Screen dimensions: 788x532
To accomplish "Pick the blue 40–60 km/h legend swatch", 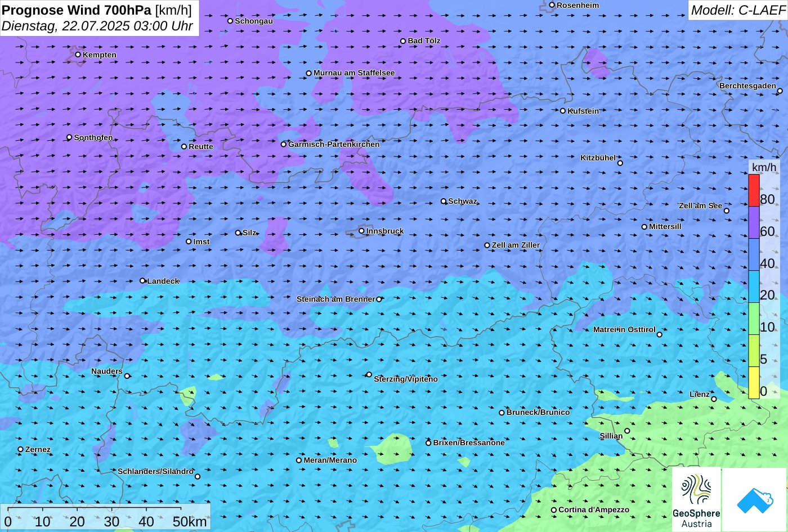I will 754,254.
